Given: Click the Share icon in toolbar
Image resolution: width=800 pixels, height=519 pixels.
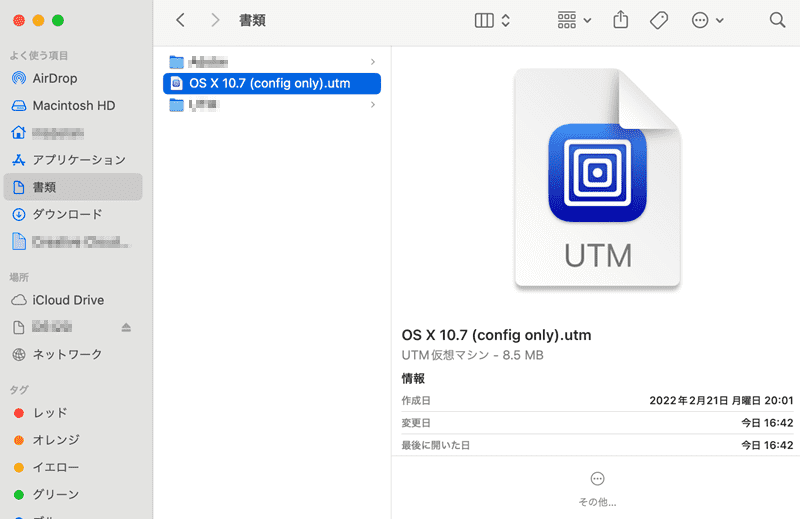Looking at the screenshot, I should click(x=620, y=20).
